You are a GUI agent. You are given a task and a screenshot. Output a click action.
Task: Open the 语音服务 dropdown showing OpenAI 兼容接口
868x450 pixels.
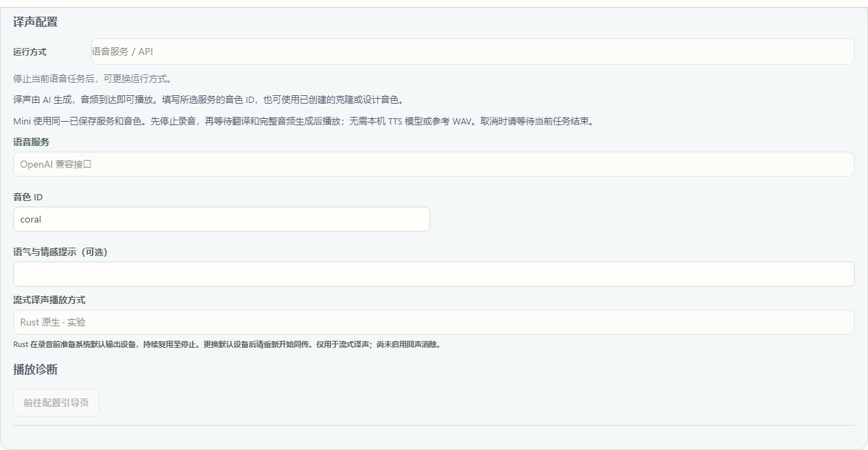tap(434, 164)
